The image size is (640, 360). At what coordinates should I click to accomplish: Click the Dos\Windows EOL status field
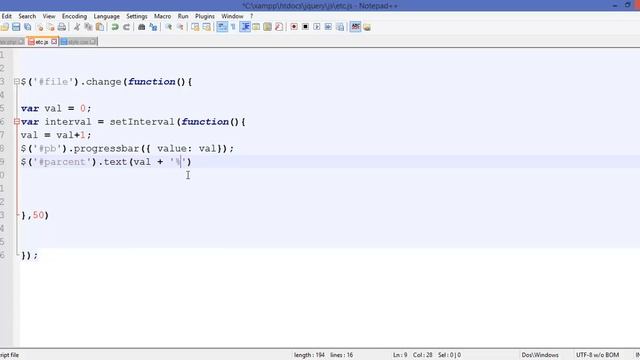tap(540, 355)
